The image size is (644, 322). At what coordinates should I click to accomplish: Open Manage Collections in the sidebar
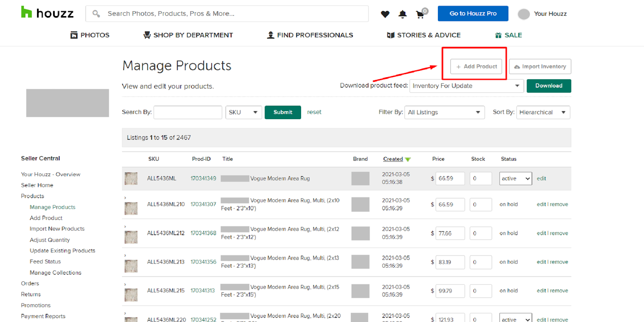[x=56, y=272]
